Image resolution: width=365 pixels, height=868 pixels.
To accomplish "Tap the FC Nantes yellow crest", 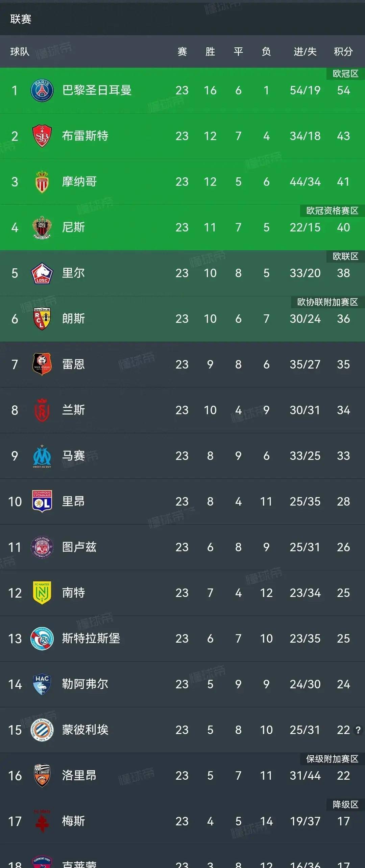I will (42, 593).
